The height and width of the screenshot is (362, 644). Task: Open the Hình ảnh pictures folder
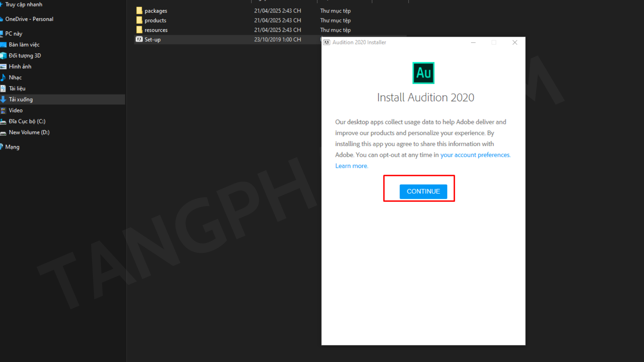[x=20, y=66]
